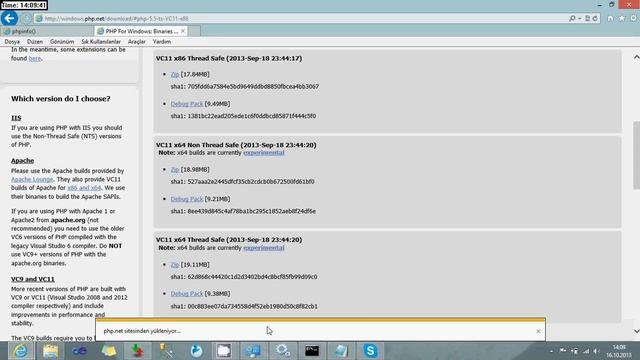Open a new blank tab button
The height and width of the screenshot is (360, 640).
tap(194, 31)
